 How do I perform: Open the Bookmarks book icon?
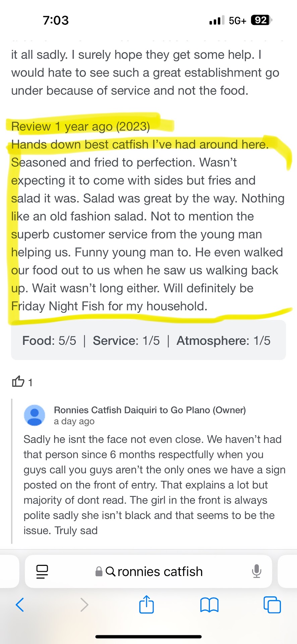click(x=209, y=605)
